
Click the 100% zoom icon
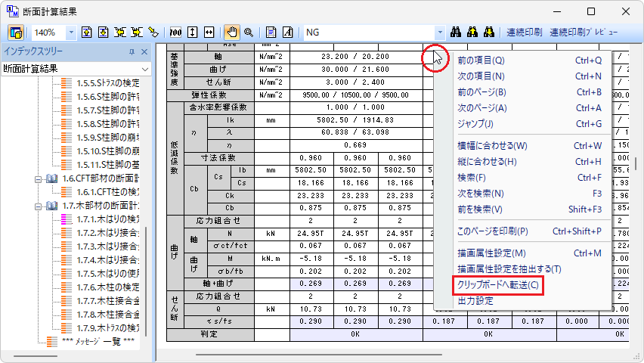(x=176, y=33)
